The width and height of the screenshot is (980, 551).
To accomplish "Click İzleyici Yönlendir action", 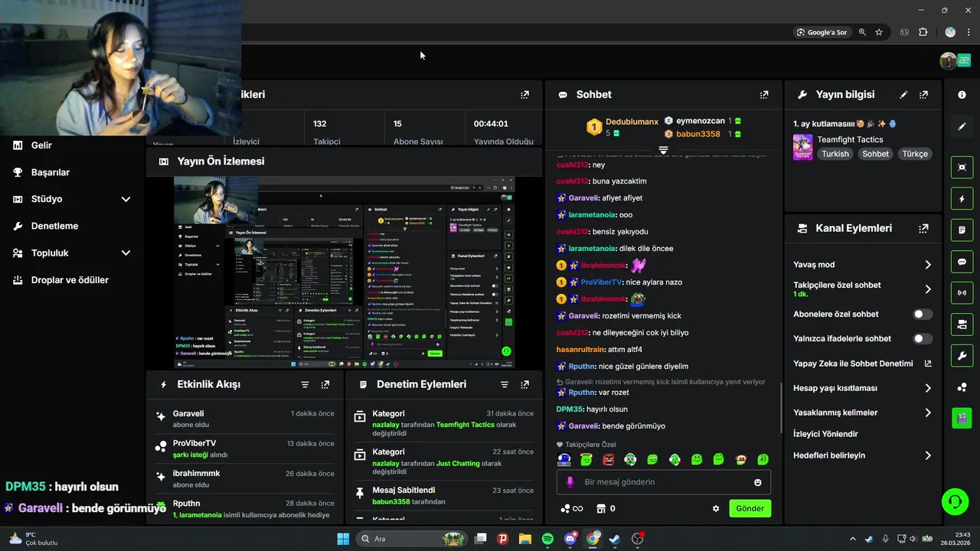I will point(825,434).
